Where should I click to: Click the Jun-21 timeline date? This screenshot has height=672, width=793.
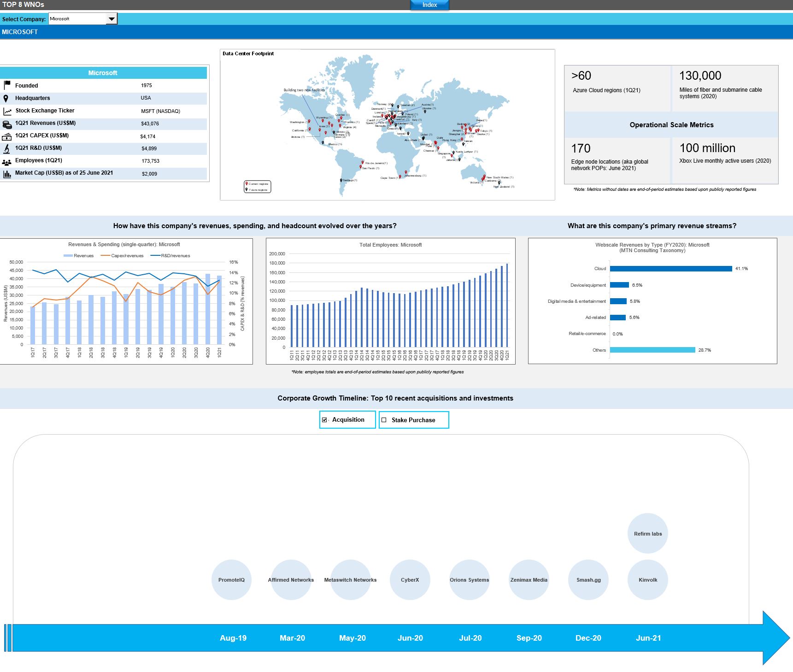coord(648,638)
